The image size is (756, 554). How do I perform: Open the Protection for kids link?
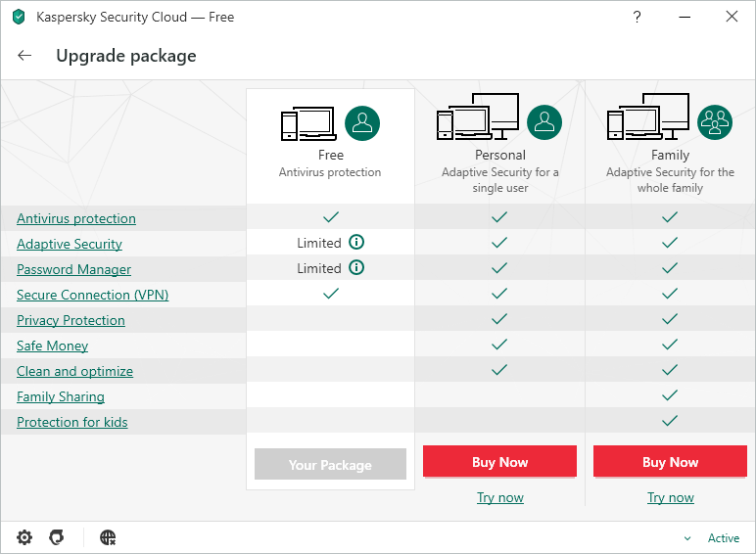point(72,422)
